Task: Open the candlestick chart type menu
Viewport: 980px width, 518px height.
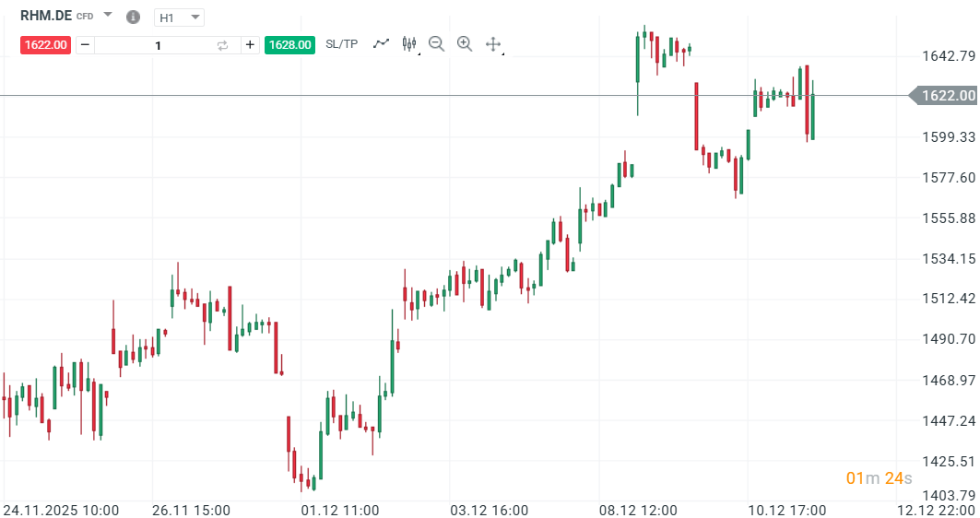Action: (409, 43)
